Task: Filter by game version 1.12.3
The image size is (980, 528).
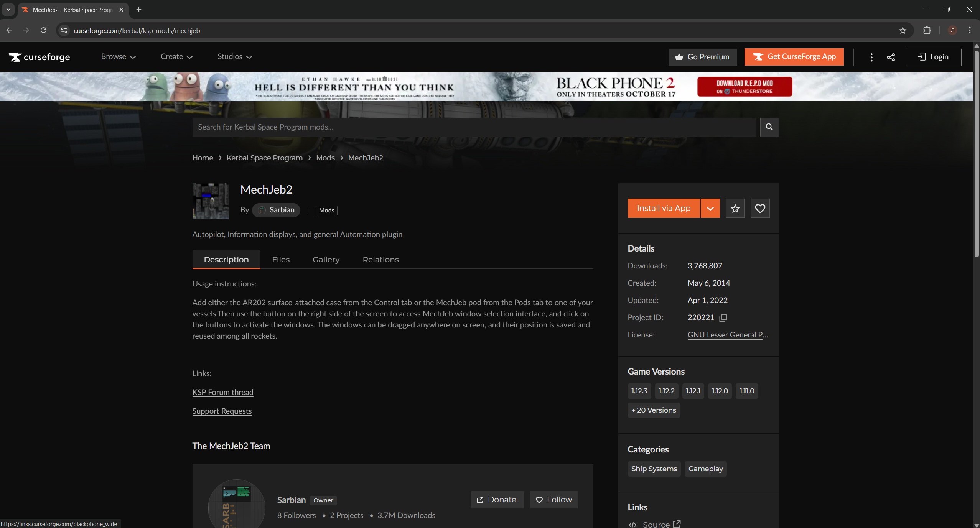Action: coord(639,391)
